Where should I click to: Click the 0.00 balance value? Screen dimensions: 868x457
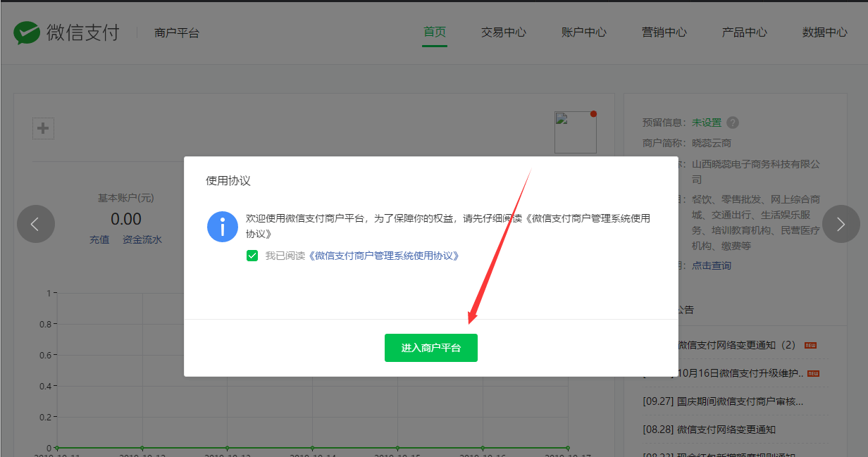click(x=126, y=219)
